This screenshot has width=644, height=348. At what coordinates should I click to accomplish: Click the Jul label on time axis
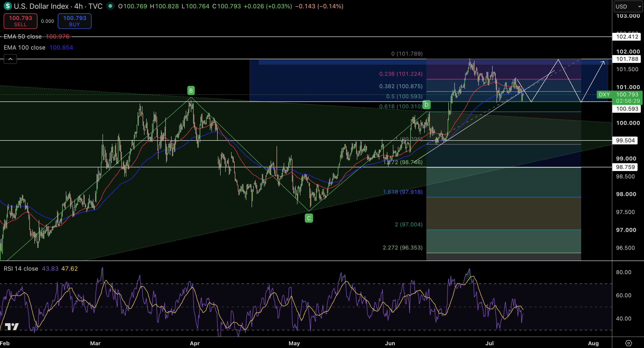489,343
